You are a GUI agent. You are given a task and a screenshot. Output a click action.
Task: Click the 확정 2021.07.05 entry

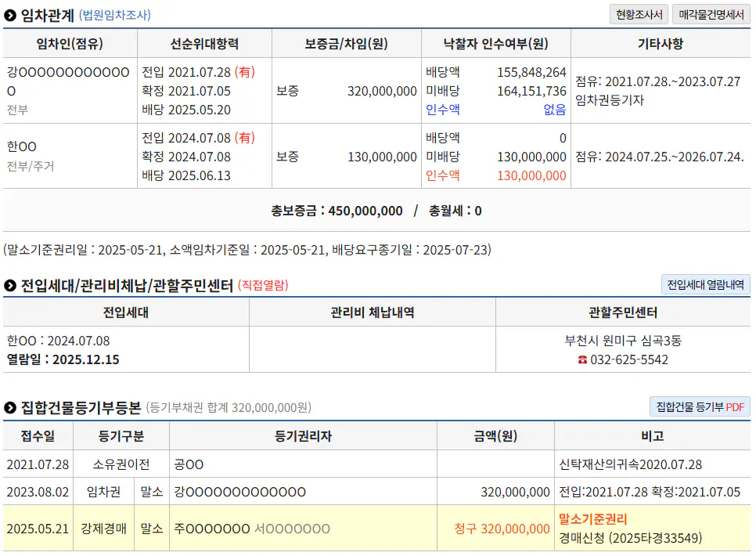tap(186, 91)
